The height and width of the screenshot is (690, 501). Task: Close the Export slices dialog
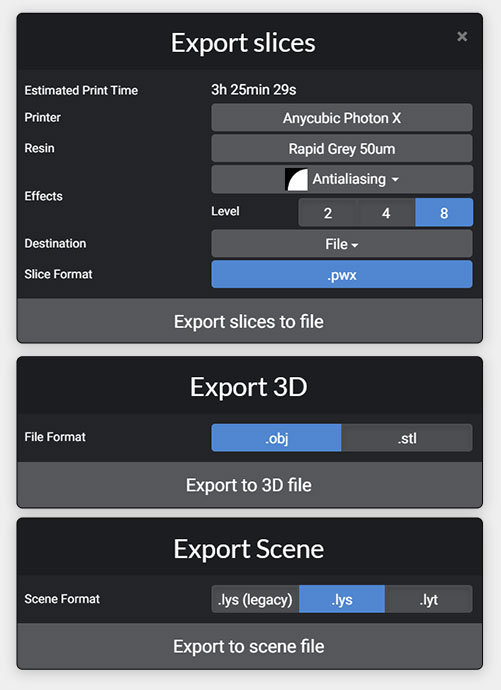click(462, 36)
